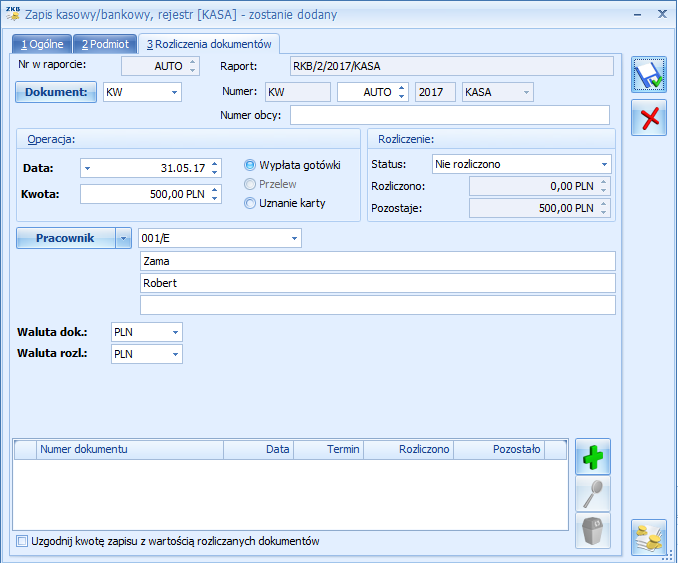Select the Uznanie karty radio option

(250, 203)
